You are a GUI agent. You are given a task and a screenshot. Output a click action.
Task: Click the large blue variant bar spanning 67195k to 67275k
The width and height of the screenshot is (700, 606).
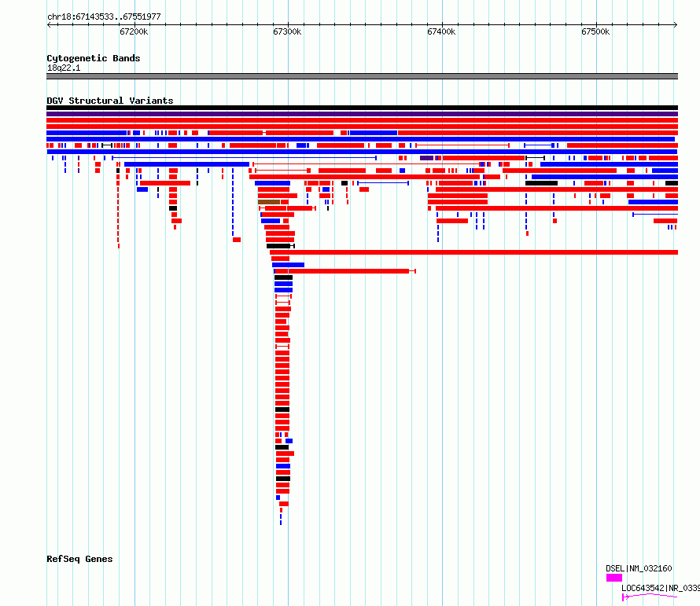point(186,164)
